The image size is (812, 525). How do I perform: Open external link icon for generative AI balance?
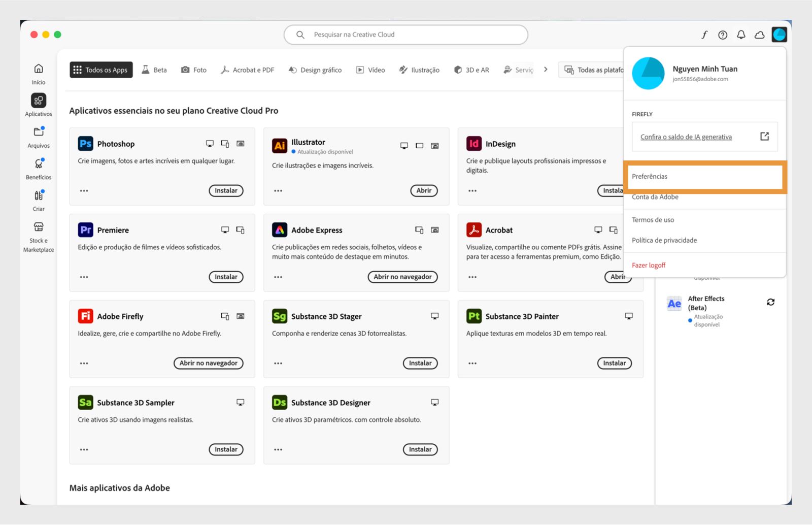[764, 136]
